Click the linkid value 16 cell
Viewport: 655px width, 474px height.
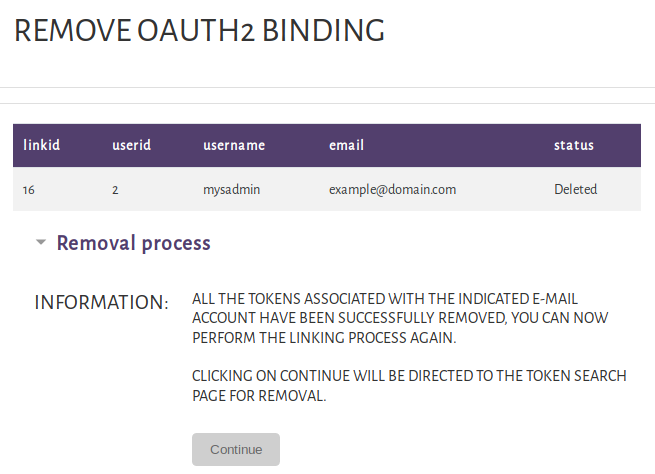(x=29, y=189)
